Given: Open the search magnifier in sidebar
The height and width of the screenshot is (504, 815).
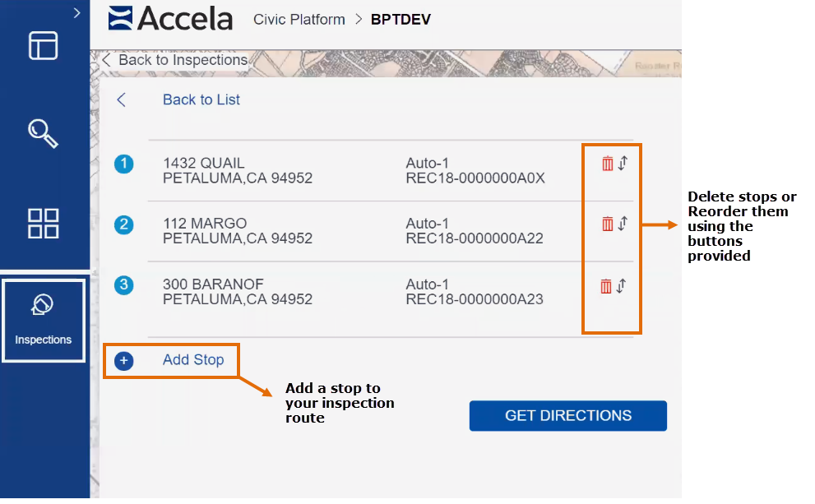Looking at the screenshot, I should (x=43, y=133).
